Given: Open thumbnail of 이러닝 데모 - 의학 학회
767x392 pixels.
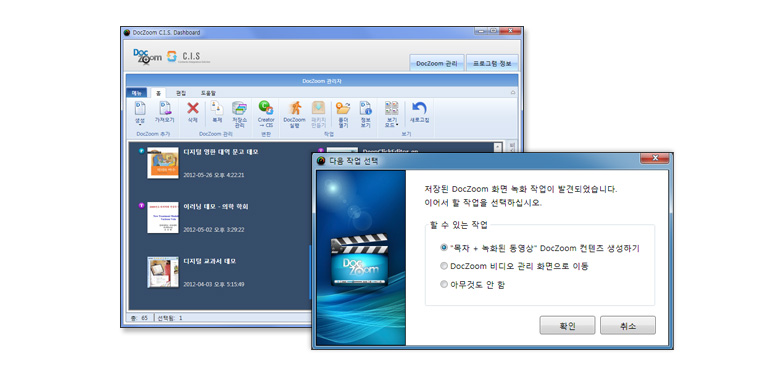Looking at the screenshot, I should [x=163, y=217].
